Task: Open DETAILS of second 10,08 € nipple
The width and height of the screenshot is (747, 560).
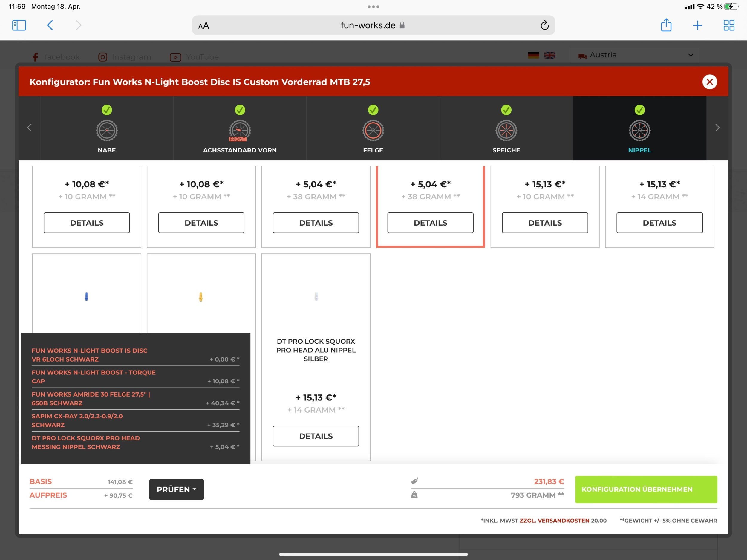Action: (201, 223)
